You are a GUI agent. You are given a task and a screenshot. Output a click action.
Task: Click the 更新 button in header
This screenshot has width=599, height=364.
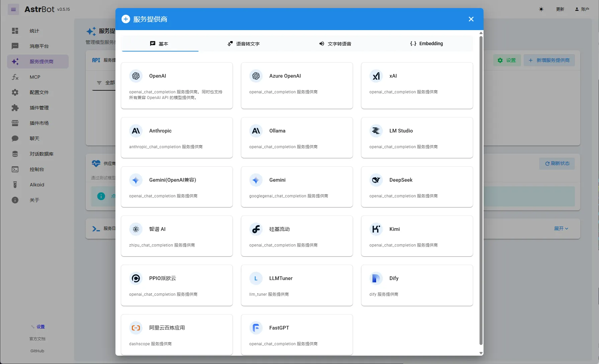click(x=560, y=9)
